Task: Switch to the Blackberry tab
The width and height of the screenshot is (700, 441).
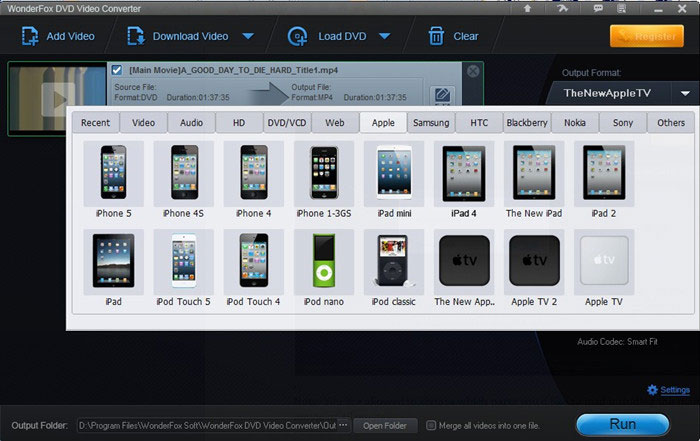Action: click(x=527, y=123)
